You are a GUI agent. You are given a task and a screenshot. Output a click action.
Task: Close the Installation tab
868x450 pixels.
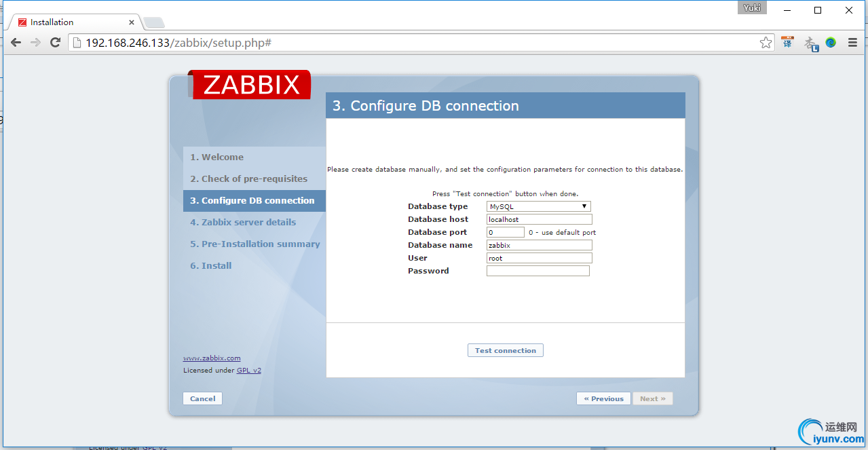click(x=132, y=22)
